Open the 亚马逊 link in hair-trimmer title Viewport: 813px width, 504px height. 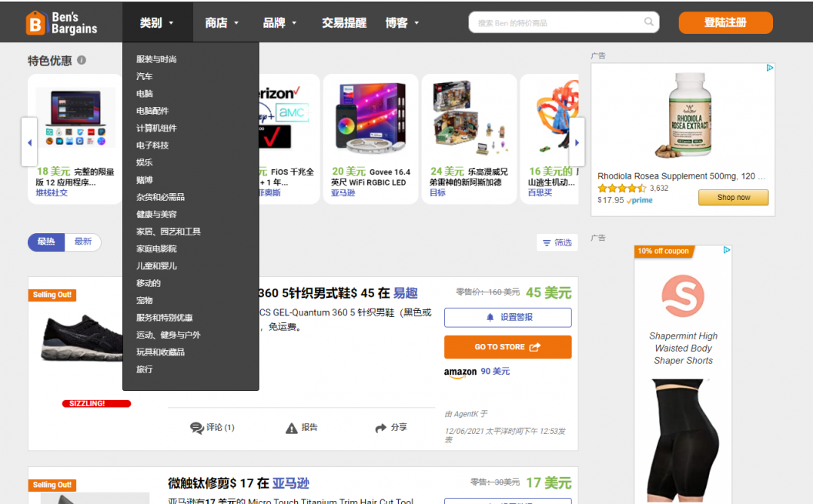click(x=290, y=483)
